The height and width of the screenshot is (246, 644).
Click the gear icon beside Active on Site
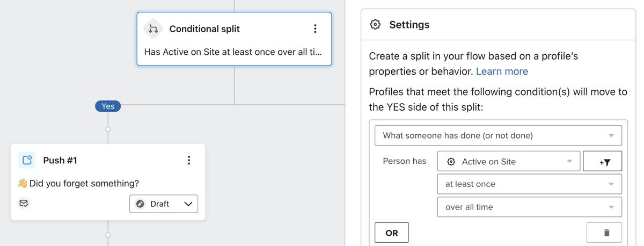tap(451, 162)
